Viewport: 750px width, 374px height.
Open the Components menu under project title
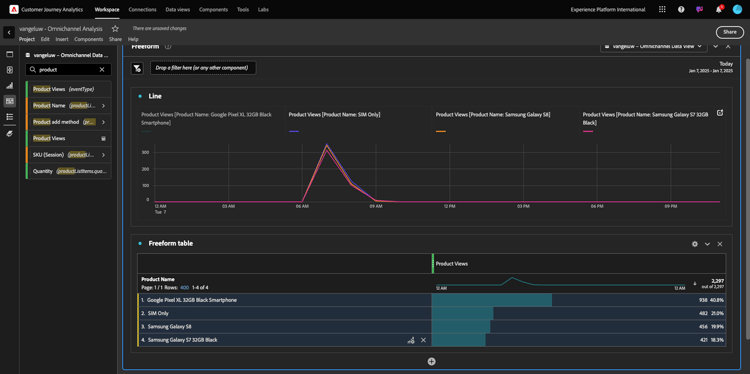click(x=88, y=39)
